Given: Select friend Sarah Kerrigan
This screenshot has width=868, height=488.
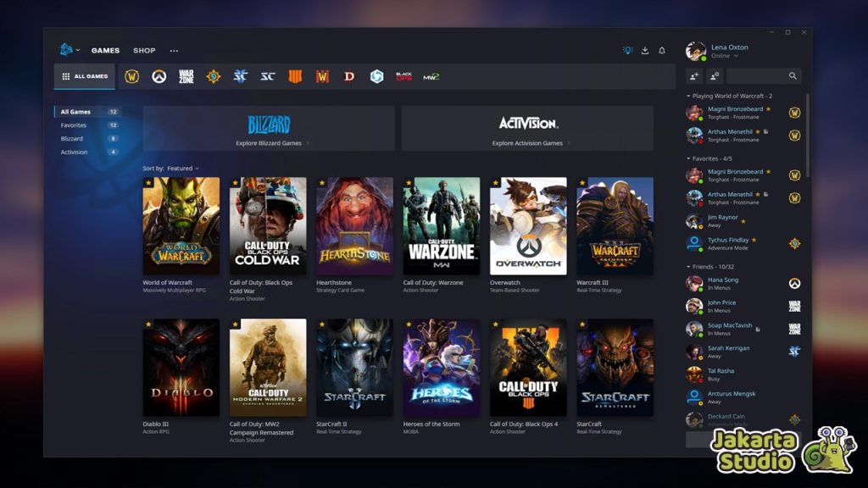Looking at the screenshot, I should click(x=743, y=352).
